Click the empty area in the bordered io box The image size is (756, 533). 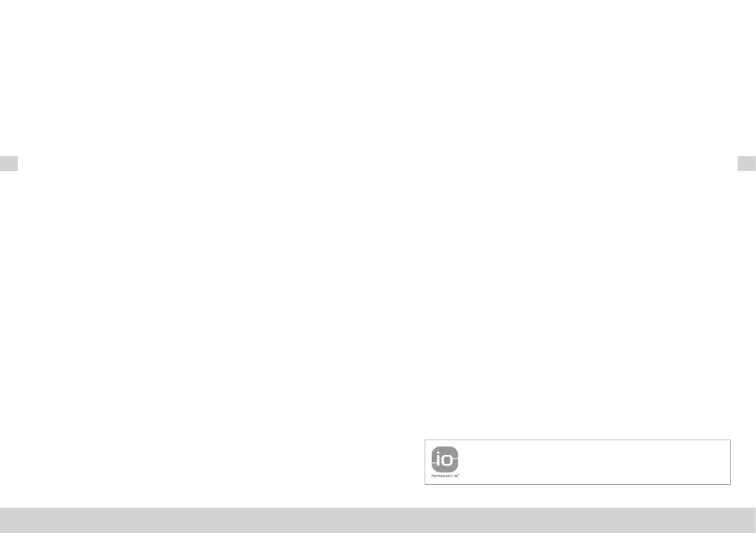[x=595, y=462]
